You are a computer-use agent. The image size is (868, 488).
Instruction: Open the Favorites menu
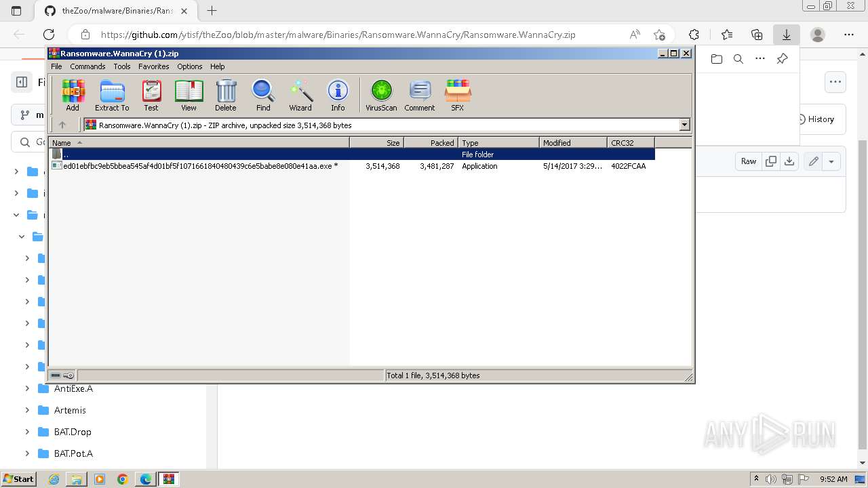pyautogui.click(x=154, y=66)
